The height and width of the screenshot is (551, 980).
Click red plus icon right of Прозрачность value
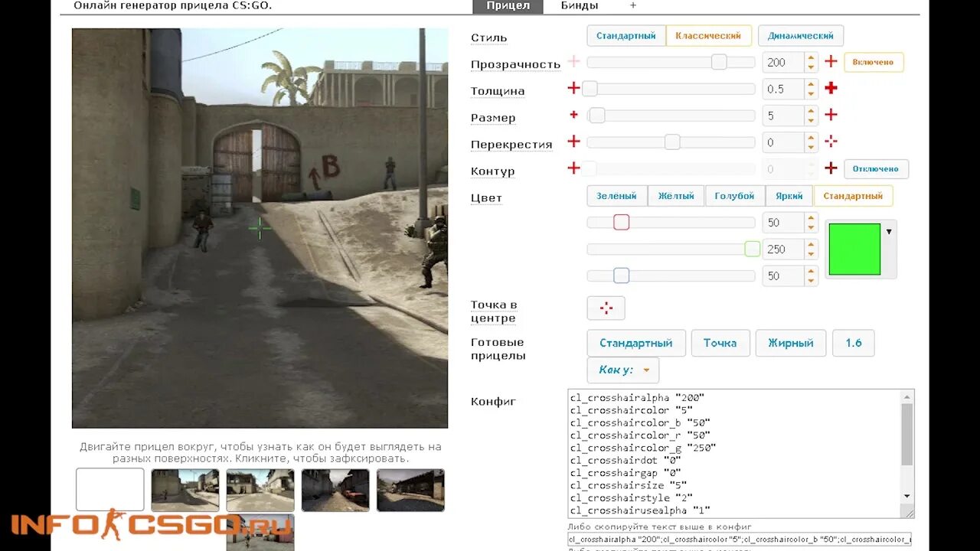831,62
